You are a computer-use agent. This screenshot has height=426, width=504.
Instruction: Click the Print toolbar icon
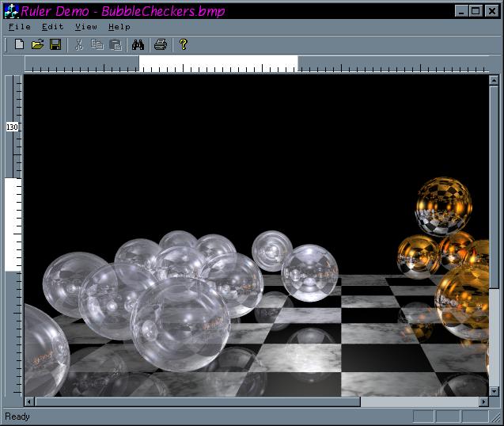[x=161, y=44]
